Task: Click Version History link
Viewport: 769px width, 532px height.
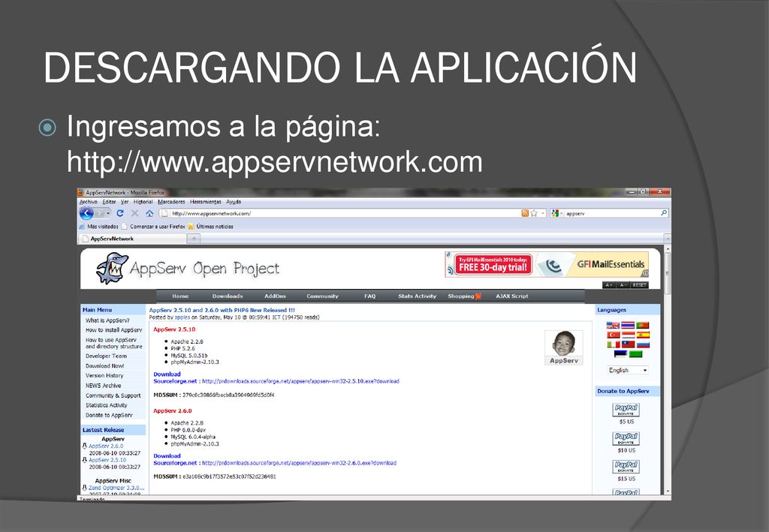Action: 104,376
